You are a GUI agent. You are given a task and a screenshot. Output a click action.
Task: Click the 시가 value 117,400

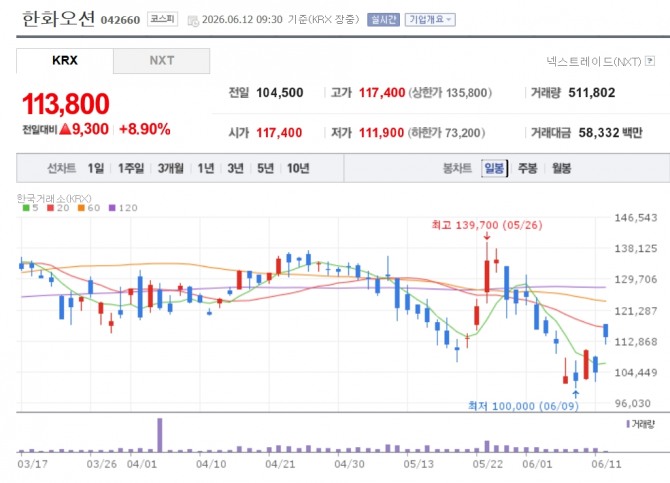tap(279, 133)
